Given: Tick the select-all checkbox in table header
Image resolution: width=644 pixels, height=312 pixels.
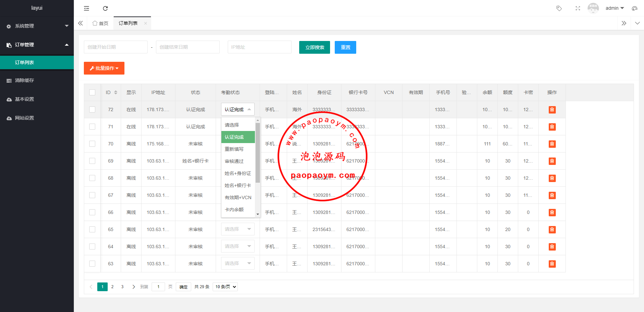Looking at the screenshot, I should pyautogui.click(x=92, y=92).
